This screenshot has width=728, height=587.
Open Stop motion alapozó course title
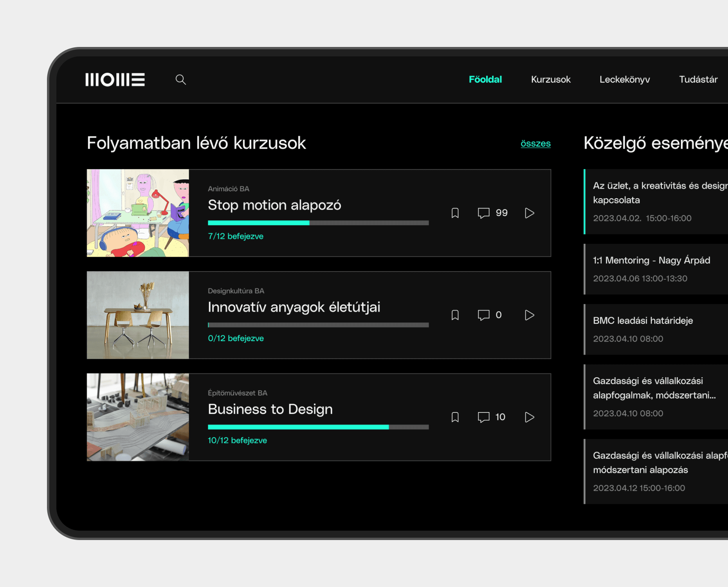pyautogui.click(x=274, y=205)
